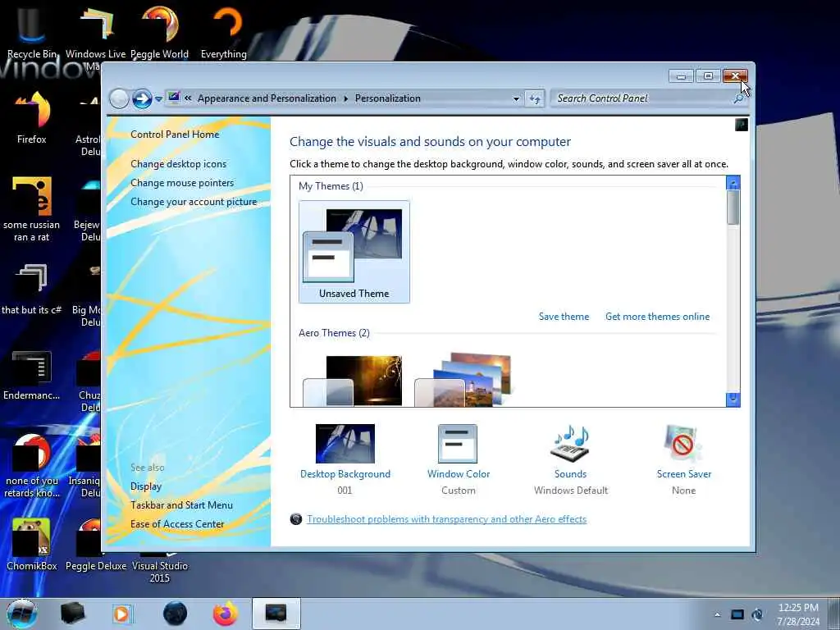
Task: Open the recent pages dropdown next to Forward
Action: (x=158, y=99)
